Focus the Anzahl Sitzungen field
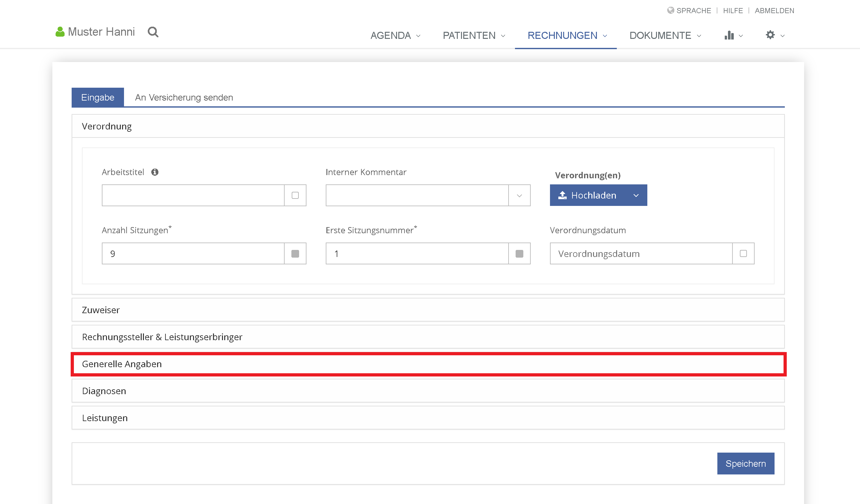860x504 pixels. click(193, 253)
